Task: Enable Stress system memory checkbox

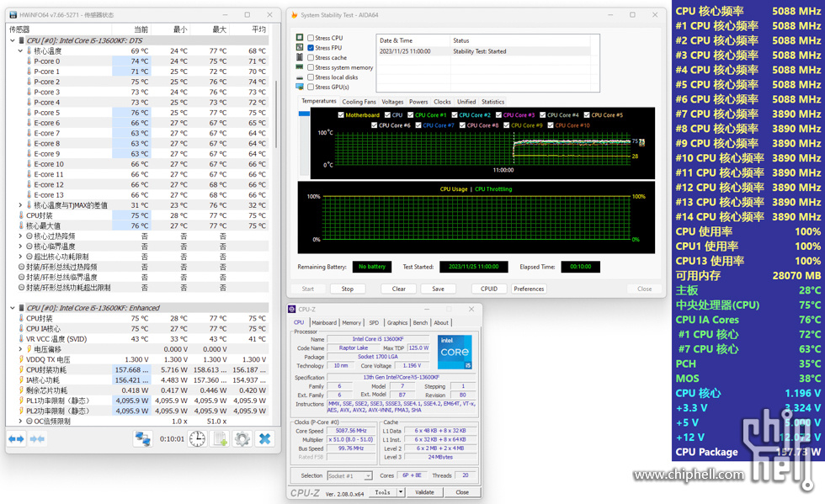Action: [x=311, y=67]
